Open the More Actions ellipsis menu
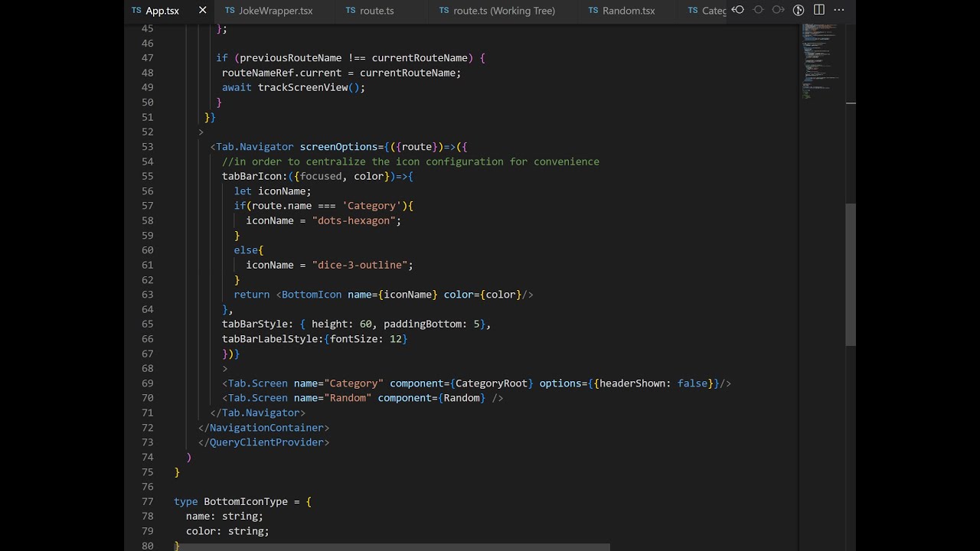Screen dimensions: 980x551 click(x=839, y=10)
